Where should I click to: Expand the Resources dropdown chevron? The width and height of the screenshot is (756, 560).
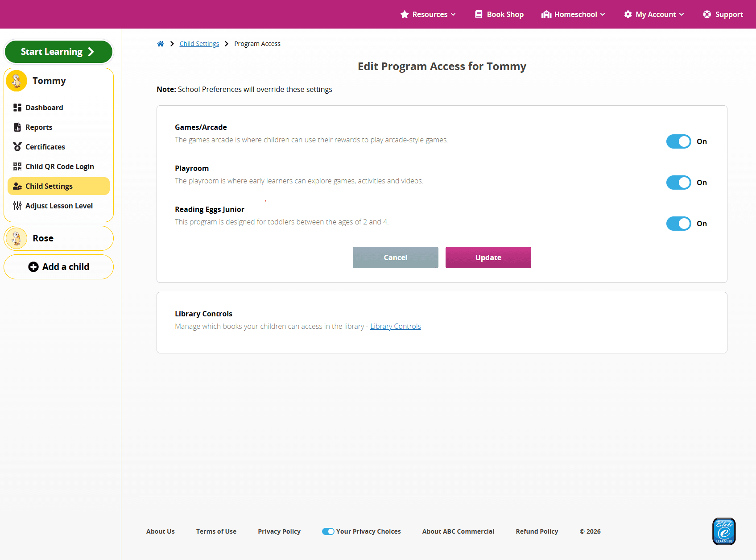tap(453, 14)
